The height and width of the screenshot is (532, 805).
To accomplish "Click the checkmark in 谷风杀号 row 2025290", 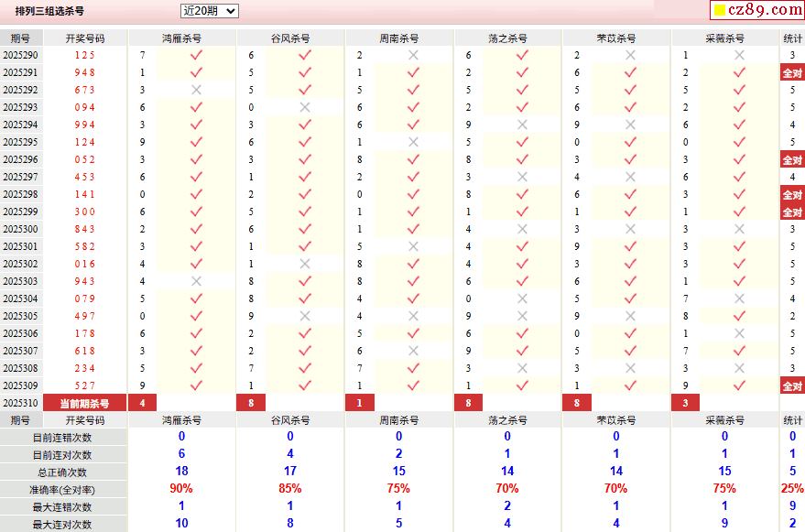I will (x=305, y=55).
